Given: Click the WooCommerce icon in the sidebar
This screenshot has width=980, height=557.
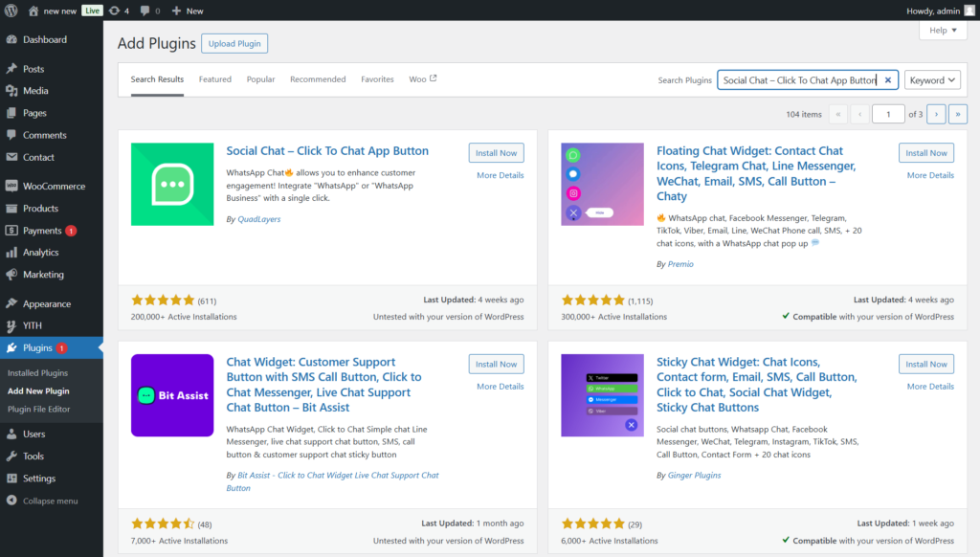Looking at the screenshot, I should pyautogui.click(x=11, y=186).
